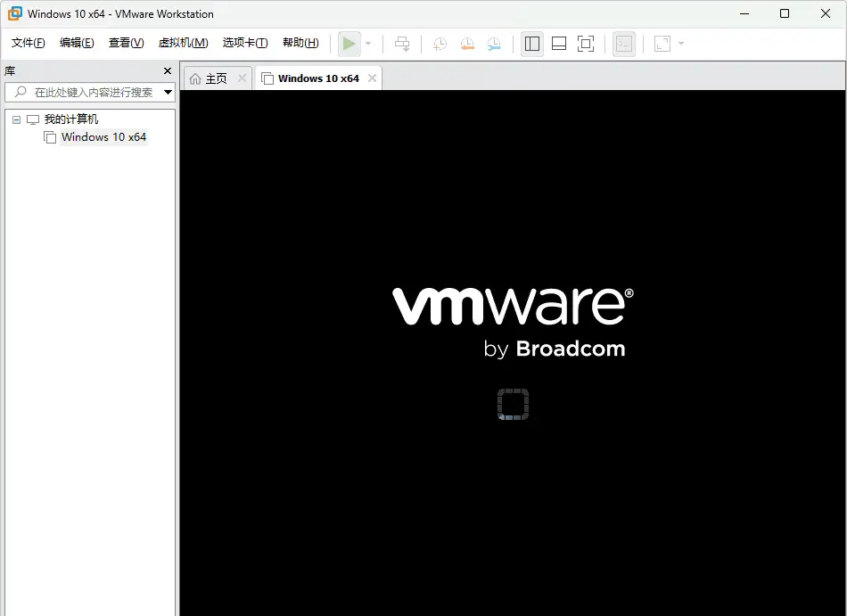Minimize the VMware Workstation window
847x616 pixels.
coord(744,13)
